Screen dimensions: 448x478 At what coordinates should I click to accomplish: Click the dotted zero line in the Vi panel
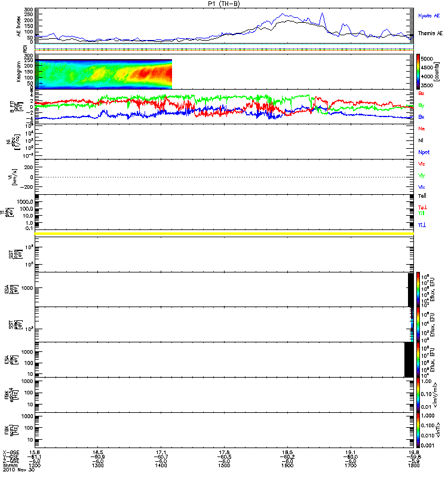coord(225,177)
